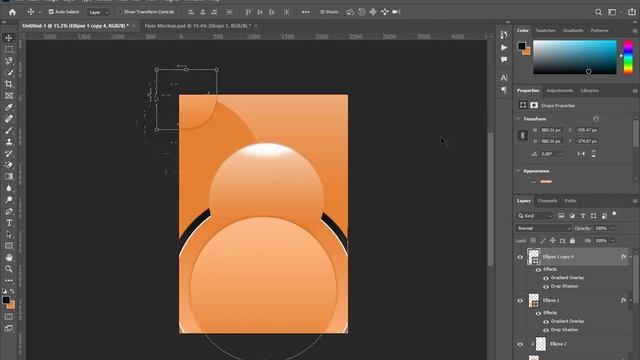The width and height of the screenshot is (640, 360).
Task: Switch to the Paths tab
Action: pyautogui.click(x=570, y=201)
